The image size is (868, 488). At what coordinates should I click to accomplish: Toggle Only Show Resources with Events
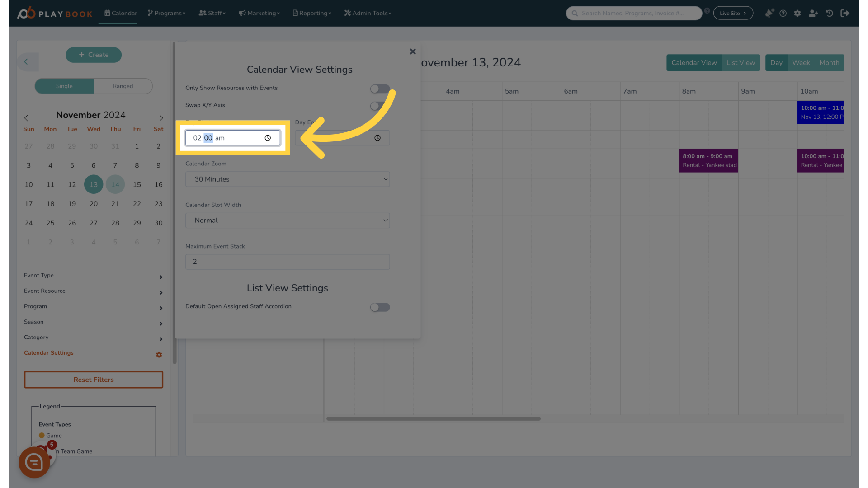click(380, 89)
